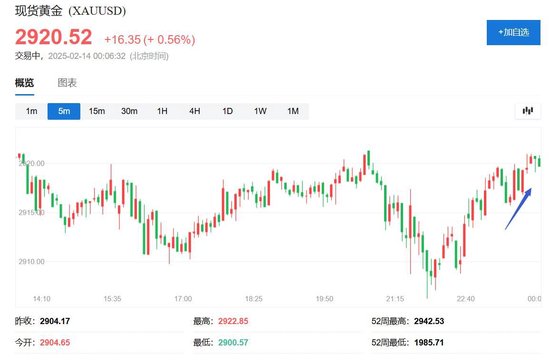
Task: Select the 1H timeframe
Action: click(162, 111)
